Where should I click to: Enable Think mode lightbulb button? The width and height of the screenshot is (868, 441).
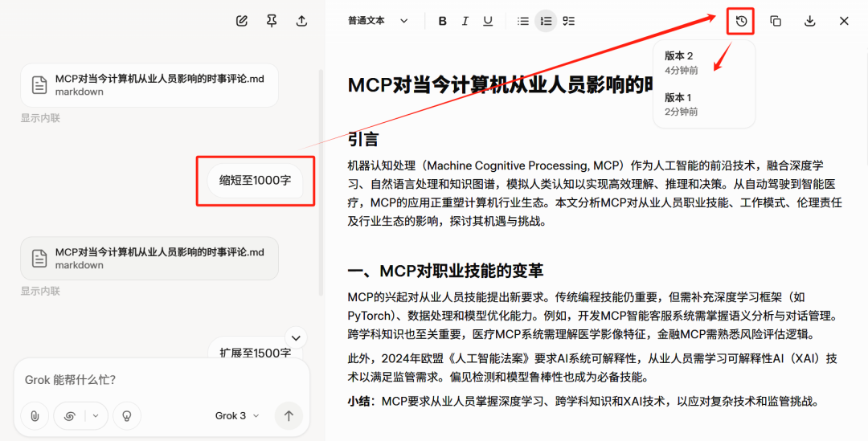pyautogui.click(x=127, y=416)
